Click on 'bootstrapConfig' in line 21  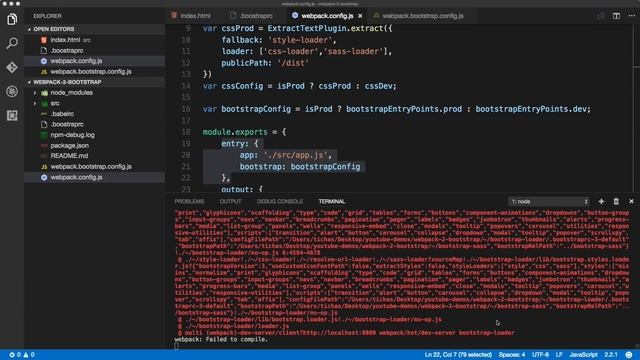(325, 167)
